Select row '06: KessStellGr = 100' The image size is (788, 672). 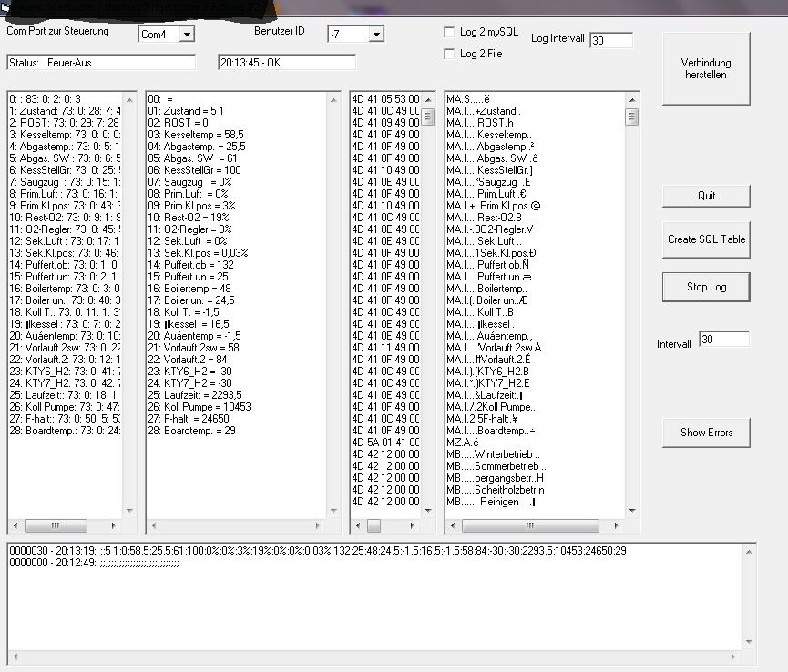click(x=194, y=170)
